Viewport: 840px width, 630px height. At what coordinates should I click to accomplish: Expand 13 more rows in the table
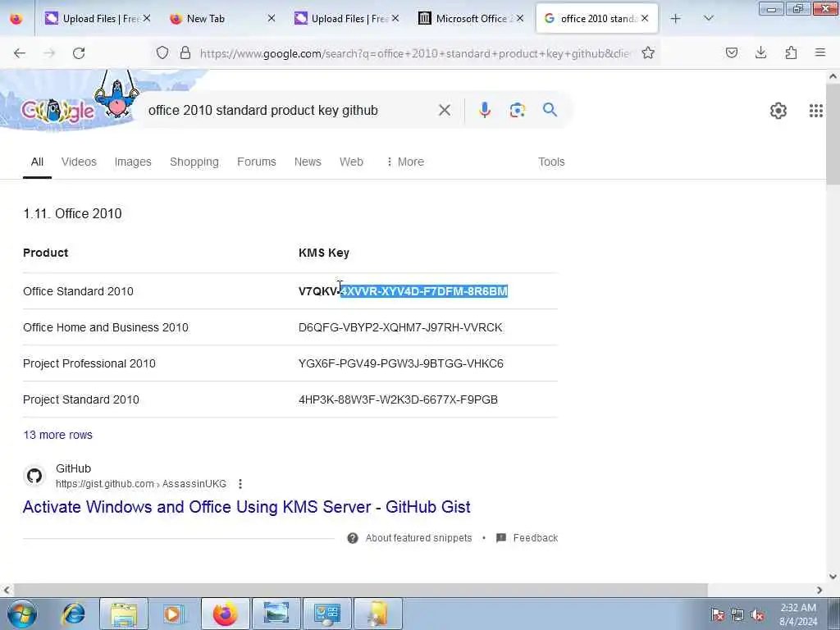[x=58, y=435]
